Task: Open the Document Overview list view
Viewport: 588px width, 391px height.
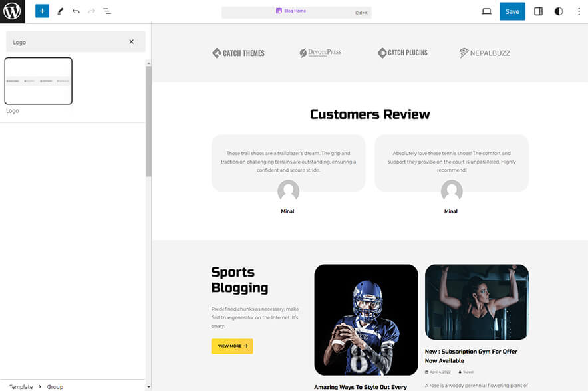Action: pos(107,11)
